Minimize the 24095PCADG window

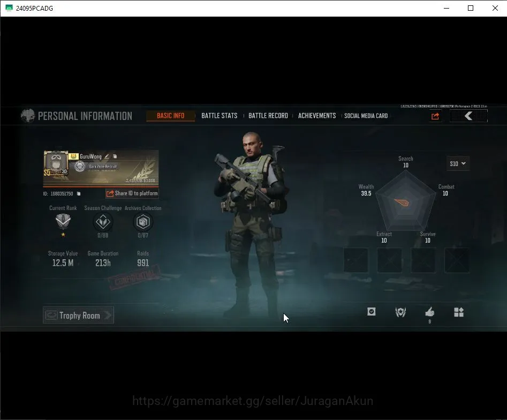pos(447,8)
